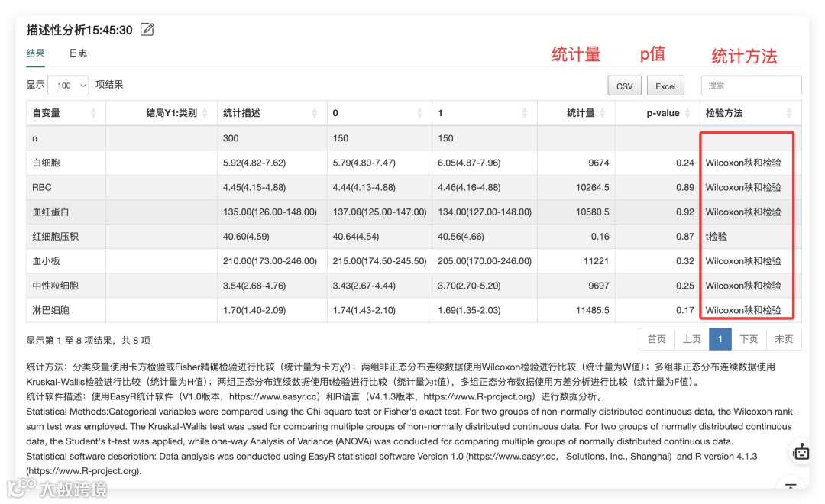
Task: Click the 11485.5 statistic value
Action: coord(593,310)
